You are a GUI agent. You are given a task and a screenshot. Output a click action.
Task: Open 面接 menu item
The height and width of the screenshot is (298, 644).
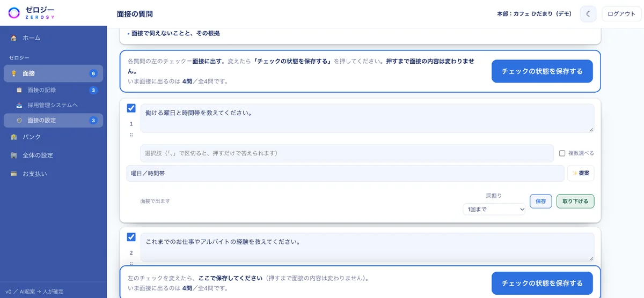click(x=53, y=73)
